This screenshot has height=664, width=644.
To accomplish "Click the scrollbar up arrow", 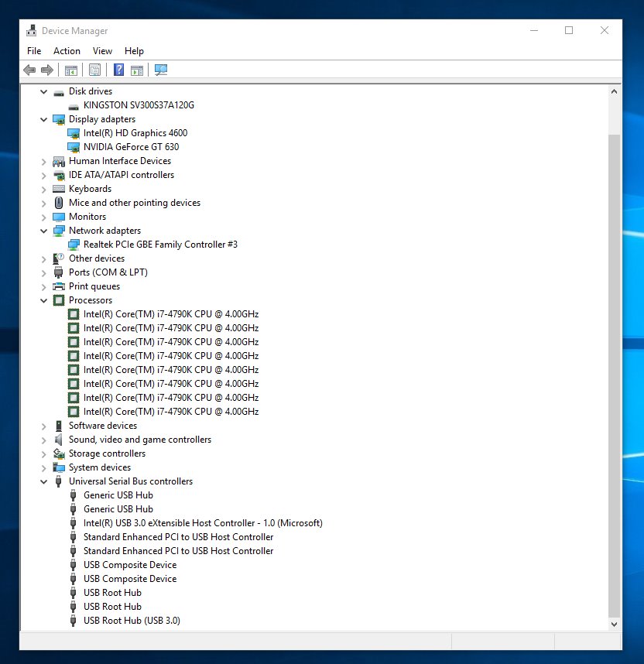I will click(x=615, y=91).
